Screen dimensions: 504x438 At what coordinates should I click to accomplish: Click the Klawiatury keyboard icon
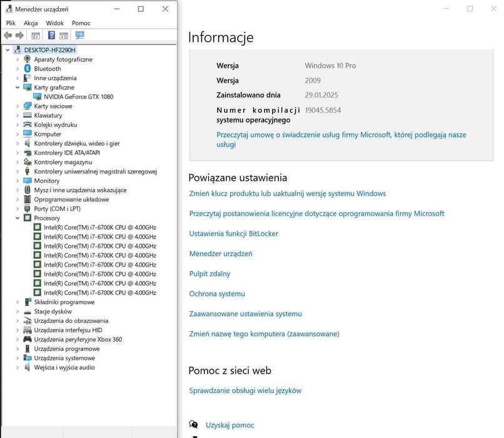click(x=28, y=115)
